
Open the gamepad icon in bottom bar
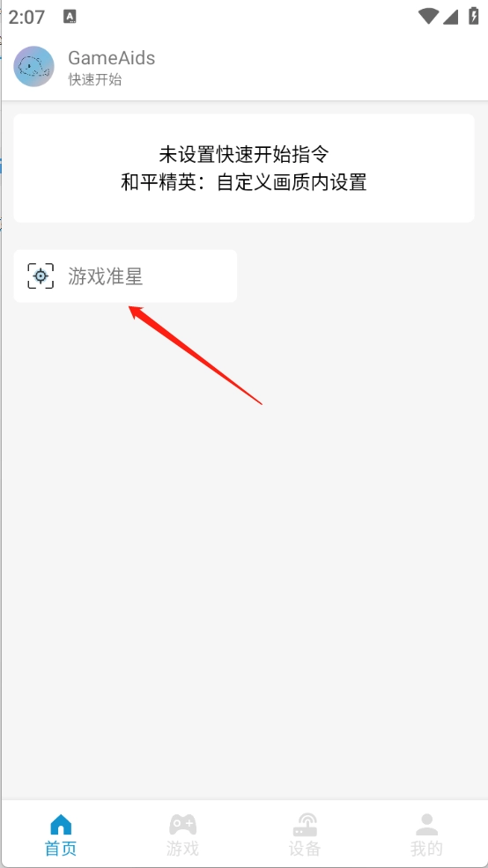[183, 824]
